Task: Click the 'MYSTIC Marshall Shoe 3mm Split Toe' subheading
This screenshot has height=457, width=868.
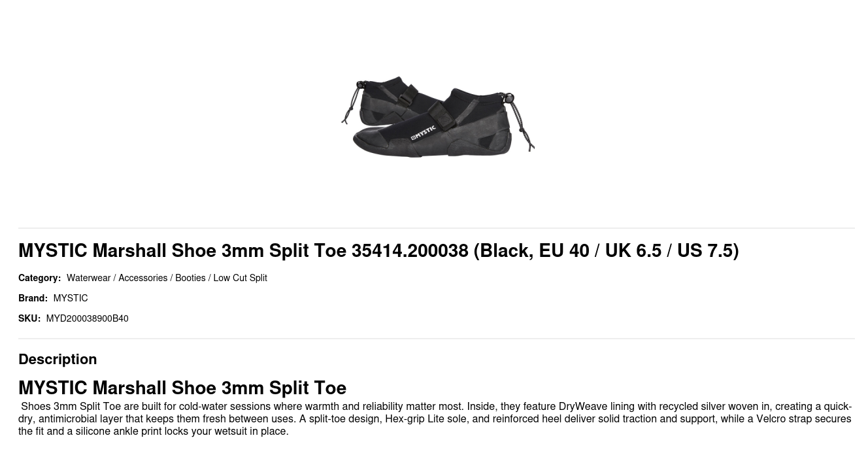Action: (x=182, y=388)
